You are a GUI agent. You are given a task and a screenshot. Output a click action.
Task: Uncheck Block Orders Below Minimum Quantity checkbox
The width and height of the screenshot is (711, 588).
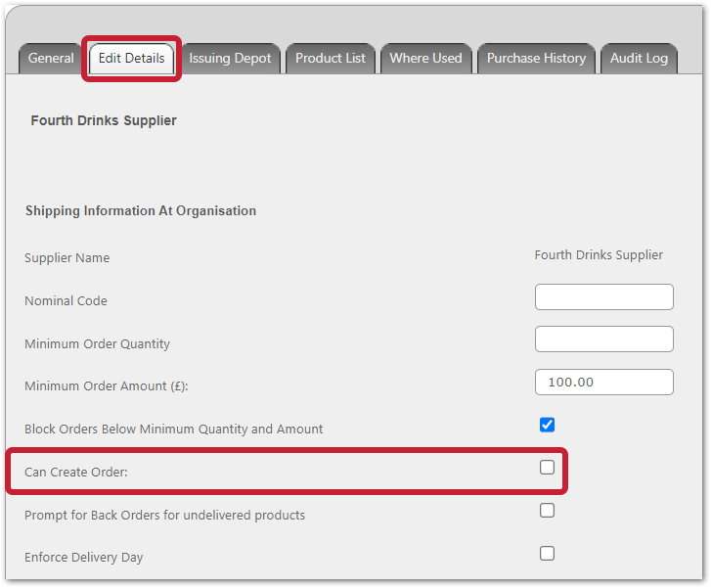(x=548, y=425)
